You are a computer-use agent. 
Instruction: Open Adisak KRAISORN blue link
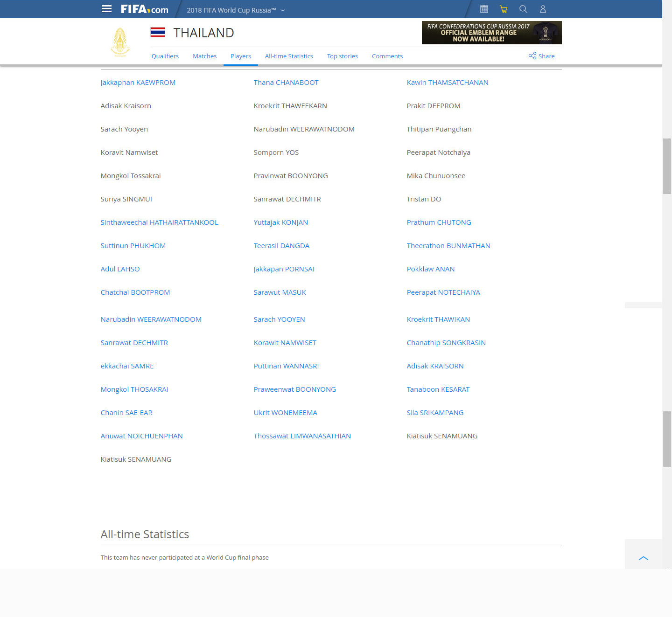click(435, 366)
